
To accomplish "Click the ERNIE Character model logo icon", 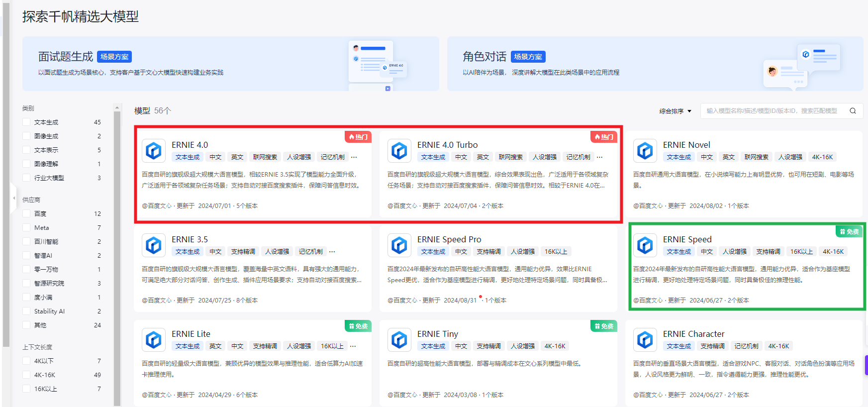I will [645, 339].
